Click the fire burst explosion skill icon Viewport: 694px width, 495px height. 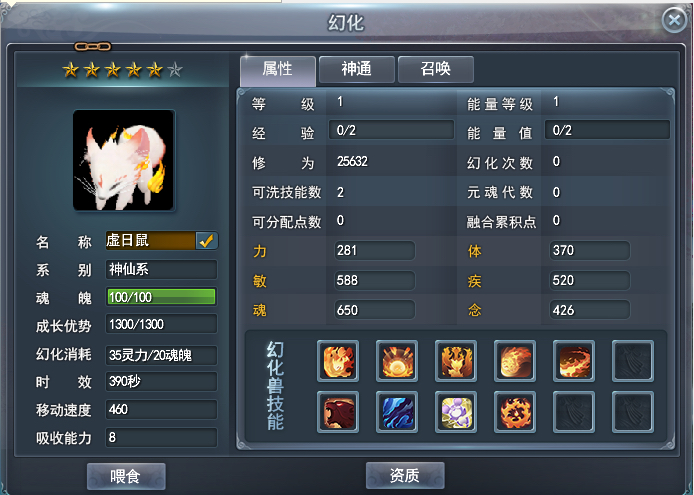pyautogui.click(x=397, y=361)
